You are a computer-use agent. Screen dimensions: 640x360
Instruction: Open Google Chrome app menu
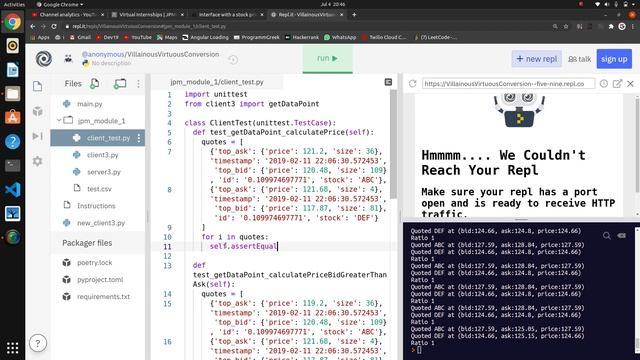(60, 4)
